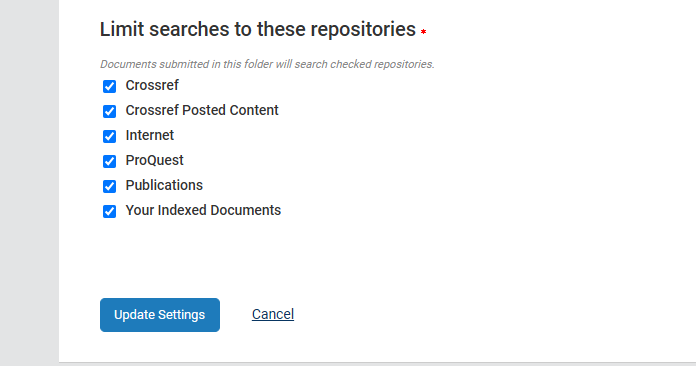Screen dimensions: 696x366
Task: Uncheck the Your Indexed Documents checkbox
Action: (x=109, y=211)
